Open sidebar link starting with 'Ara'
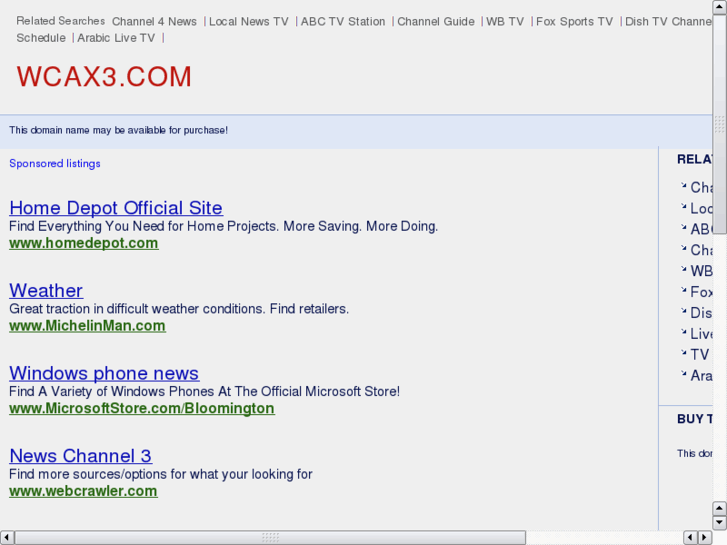 pos(701,375)
